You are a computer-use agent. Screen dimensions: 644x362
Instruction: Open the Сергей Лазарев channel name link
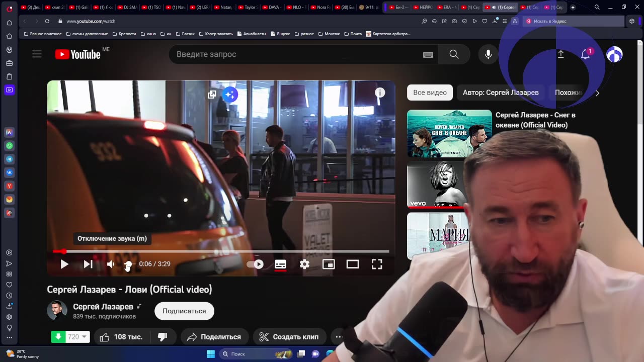pos(103,307)
